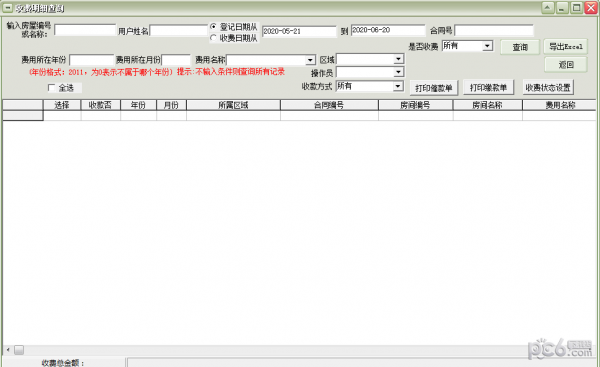
Task: Click the 所属区域 column header
Action: tap(233, 105)
